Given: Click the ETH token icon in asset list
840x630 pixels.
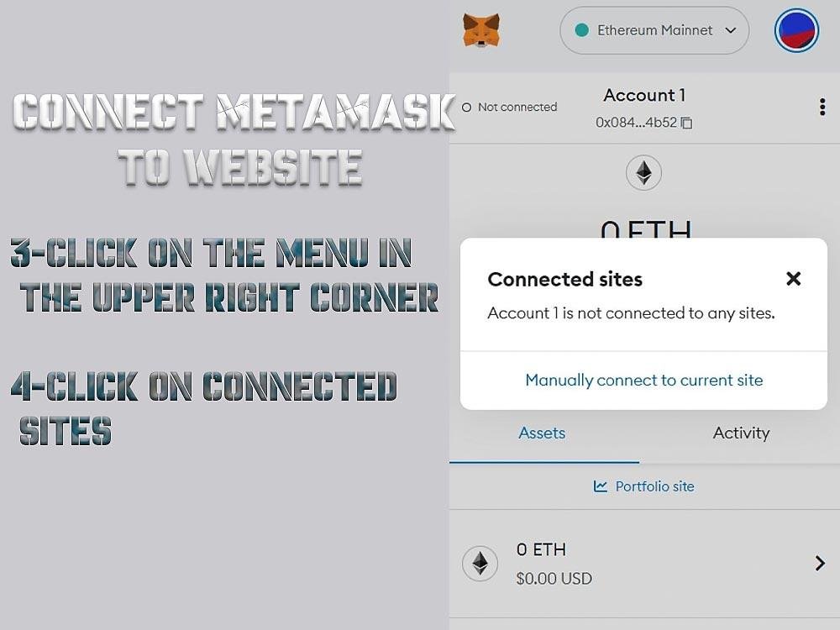Looking at the screenshot, I should coord(480,563).
